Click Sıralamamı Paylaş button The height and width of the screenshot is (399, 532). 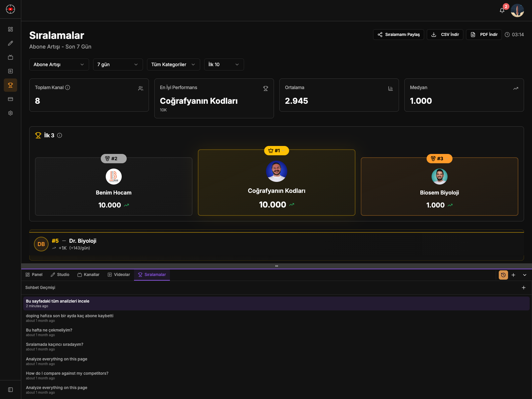tap(398, 35)
